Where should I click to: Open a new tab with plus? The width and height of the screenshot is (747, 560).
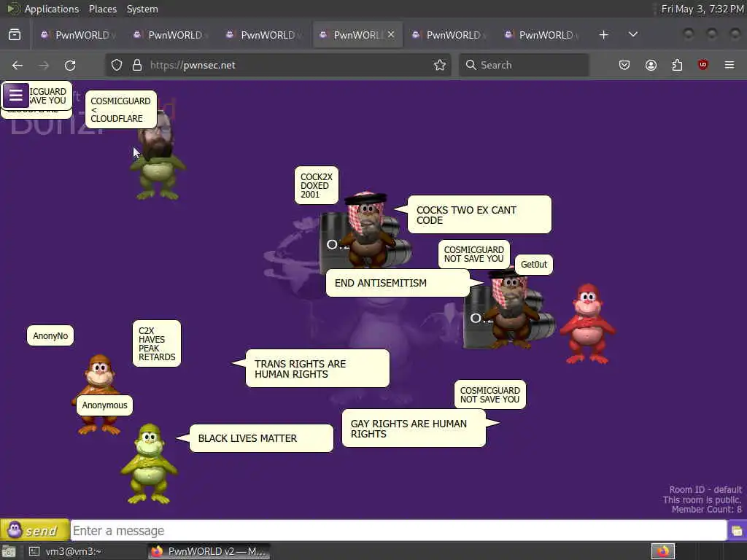coord(603,35)
